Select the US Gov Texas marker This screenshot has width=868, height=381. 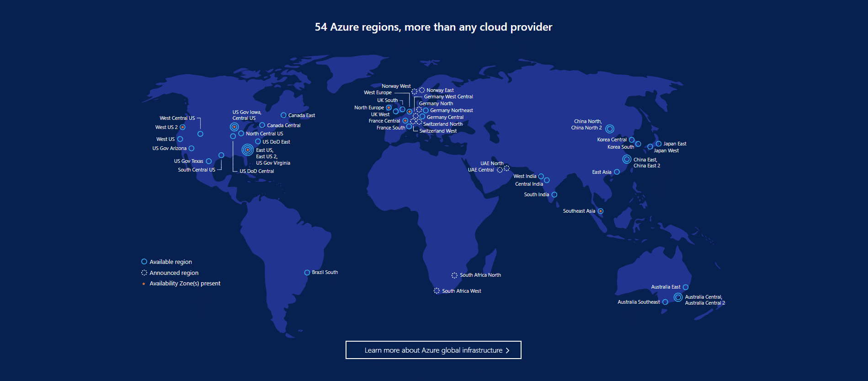tap(209, 161)
